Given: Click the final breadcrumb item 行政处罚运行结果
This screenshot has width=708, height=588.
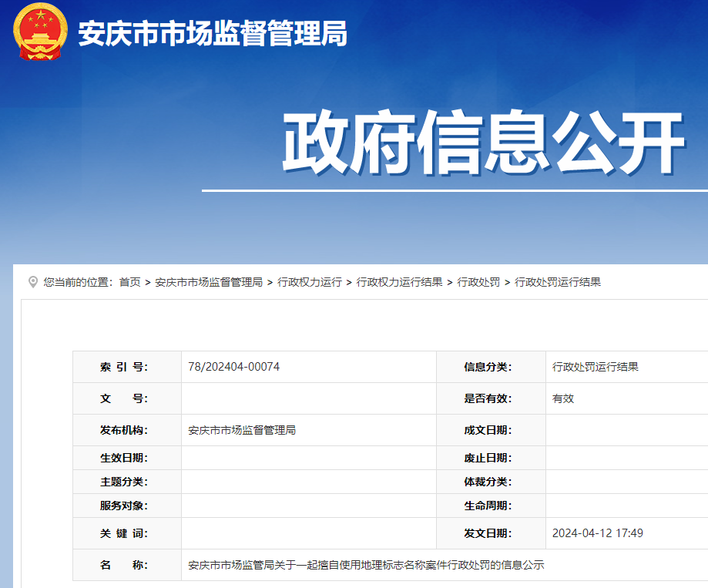Looking at the screenshot, I should tap(558, 282).
